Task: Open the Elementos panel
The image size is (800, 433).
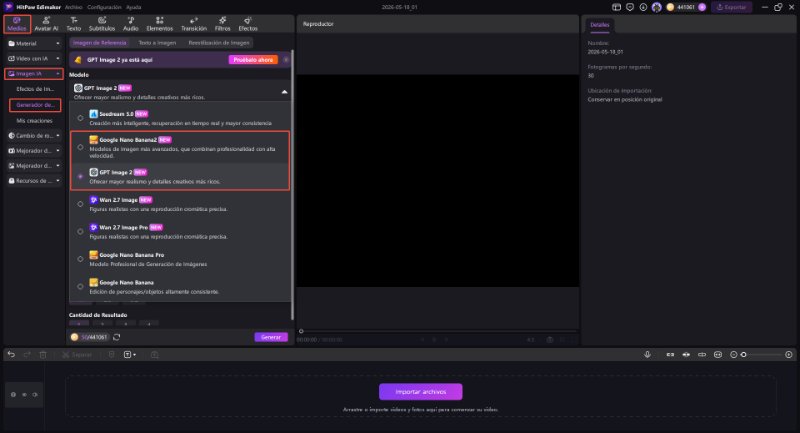Action: pos(160,23)
